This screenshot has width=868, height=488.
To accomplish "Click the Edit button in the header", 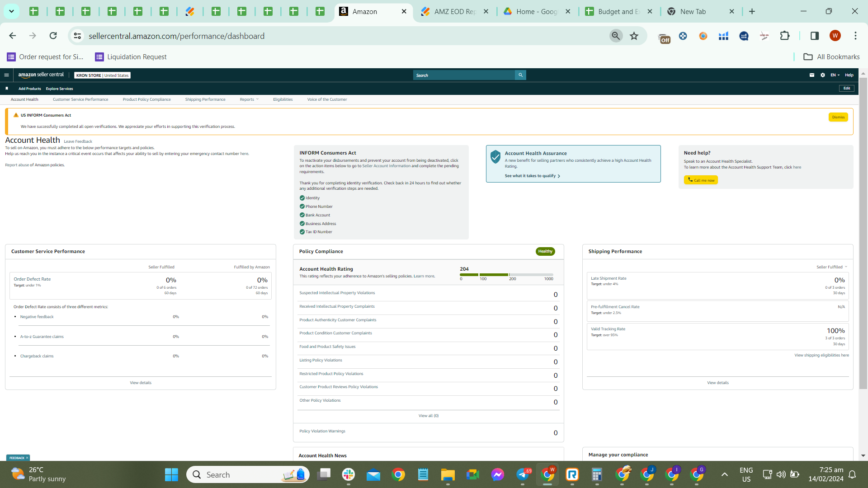I will point(846,89).
